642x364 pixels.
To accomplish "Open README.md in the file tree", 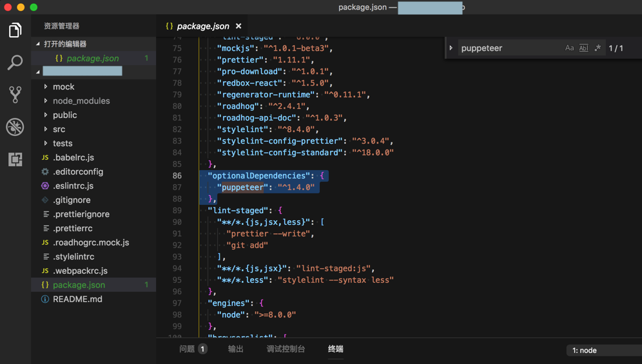I will pyautogui.click(x=77, y=300).
